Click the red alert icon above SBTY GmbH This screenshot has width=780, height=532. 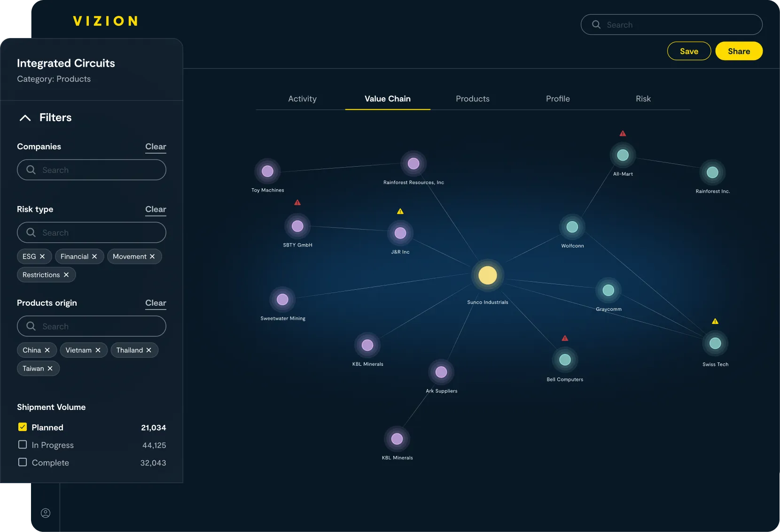pyautogui.click(x=297, y=202)
